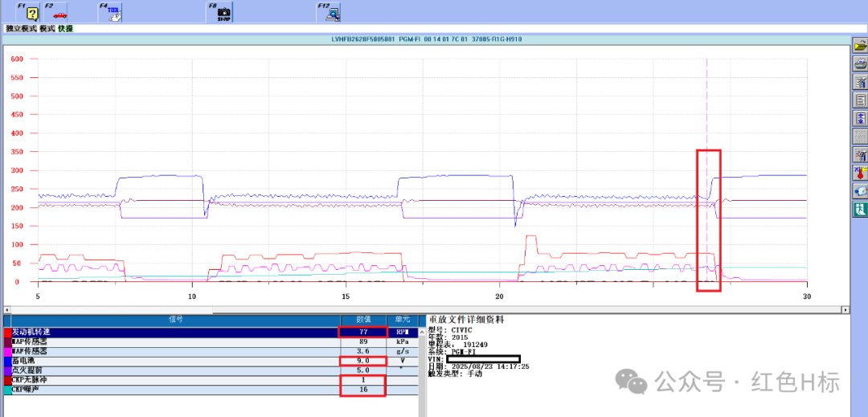Click the value 3.6 cell
The height and width of the screenshot is (417, 868).
coord(362,351)
